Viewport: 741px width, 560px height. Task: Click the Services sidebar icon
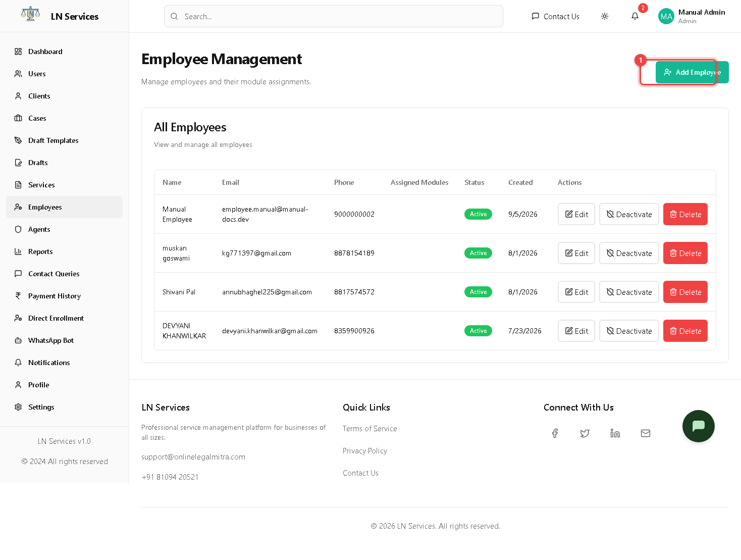[18, 185]
